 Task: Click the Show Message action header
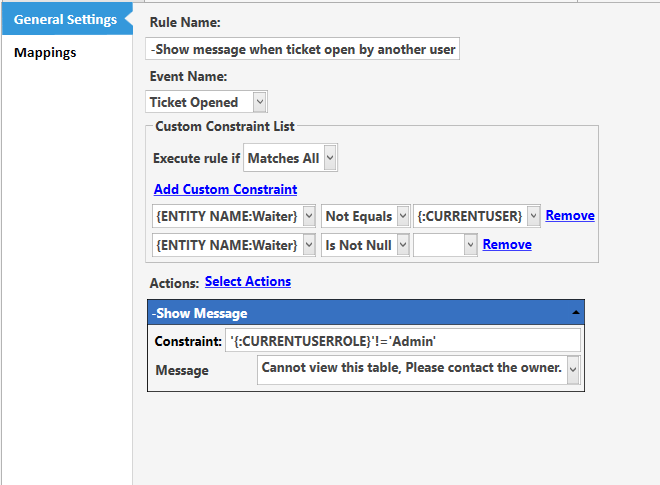(366, 312)
